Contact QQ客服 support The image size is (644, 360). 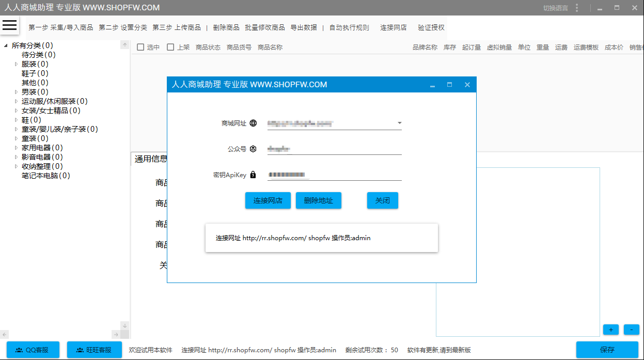33,350
